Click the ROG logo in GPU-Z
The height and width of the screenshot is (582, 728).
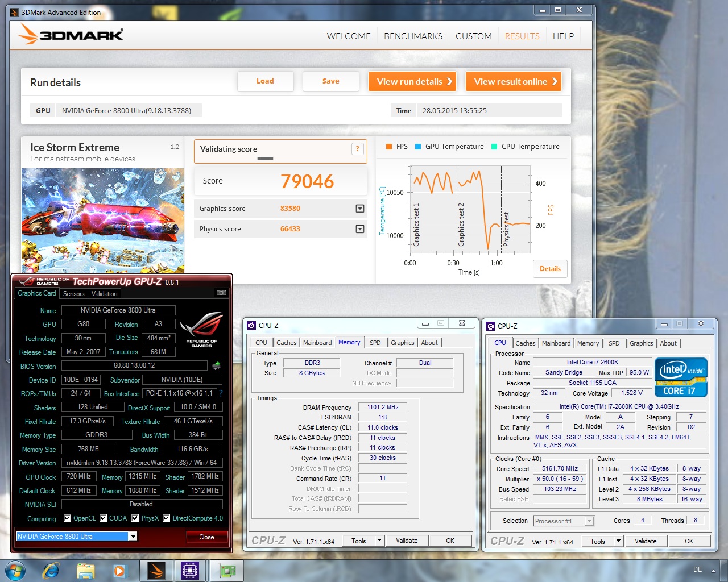(x=202, y=330)
